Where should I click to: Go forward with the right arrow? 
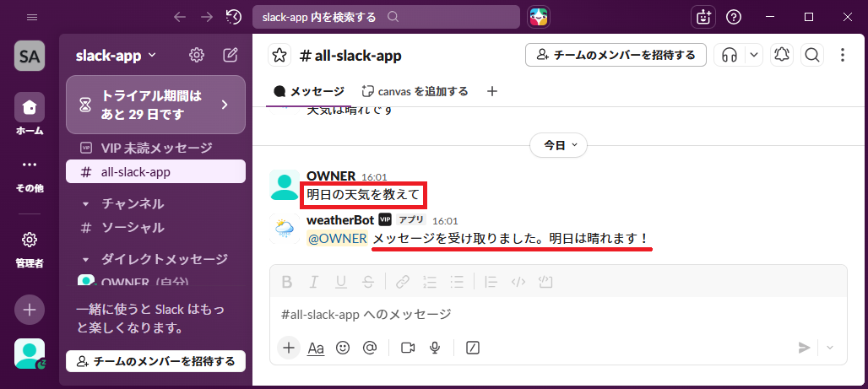(x=207, y=17)
